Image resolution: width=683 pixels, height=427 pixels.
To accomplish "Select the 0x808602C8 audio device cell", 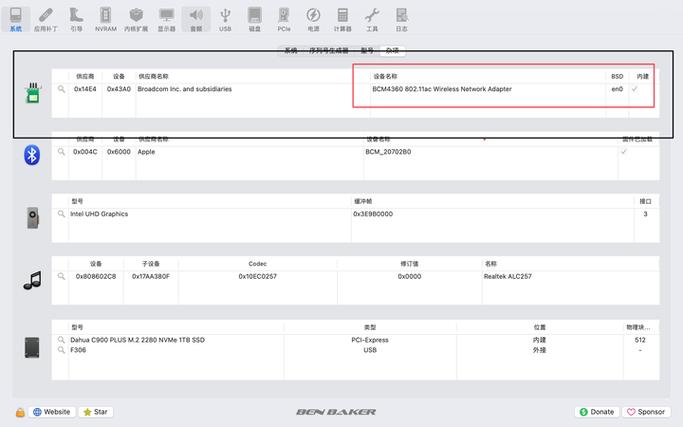I will [x=96, y=276].
